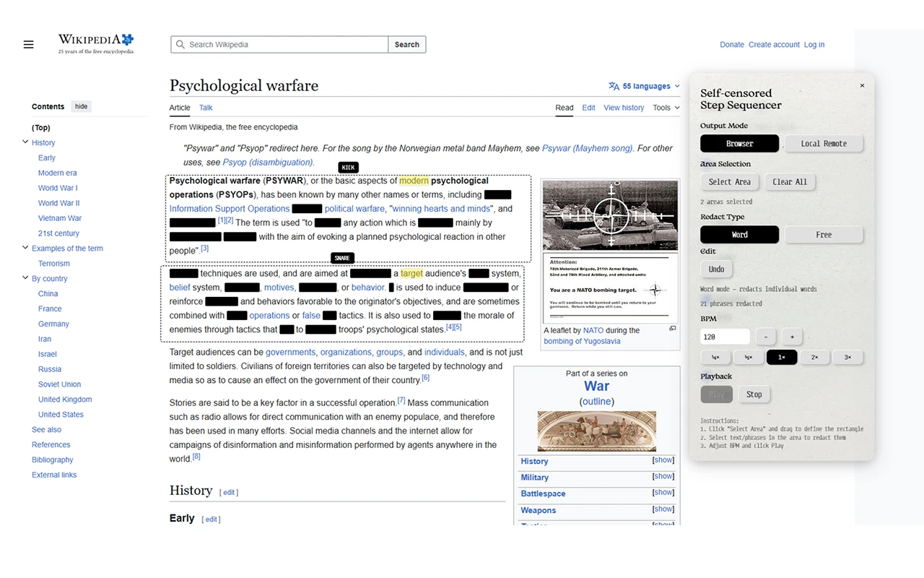Image resolution: width=924 pixels, height=578 pixels.
Task: Click the Wikipedia logo
Action: (96, 44)
